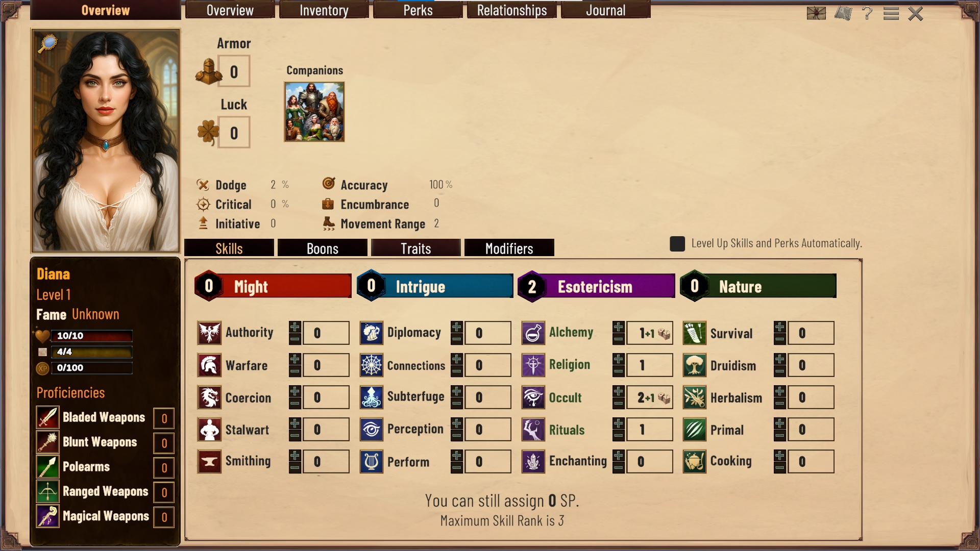Image resolution: width=980 pixels, height=551 pixels.
Task: Click the Occult eye skill icon
Action: [x=533, y=397]
